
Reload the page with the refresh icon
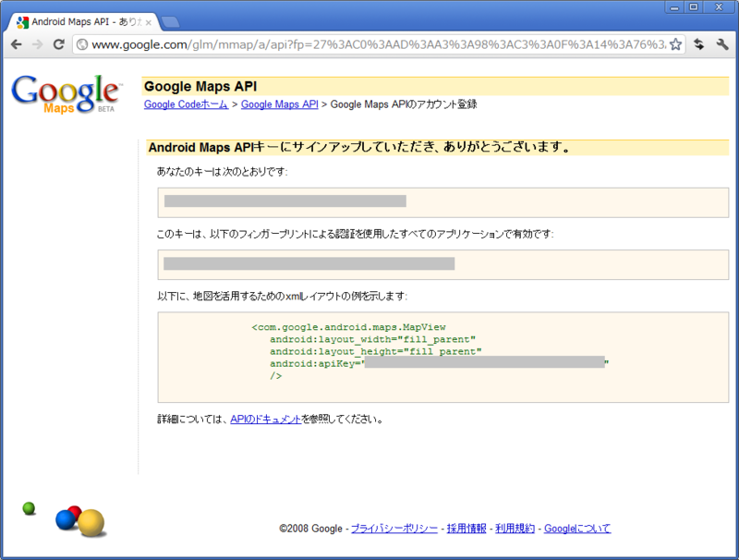[58, 44]
